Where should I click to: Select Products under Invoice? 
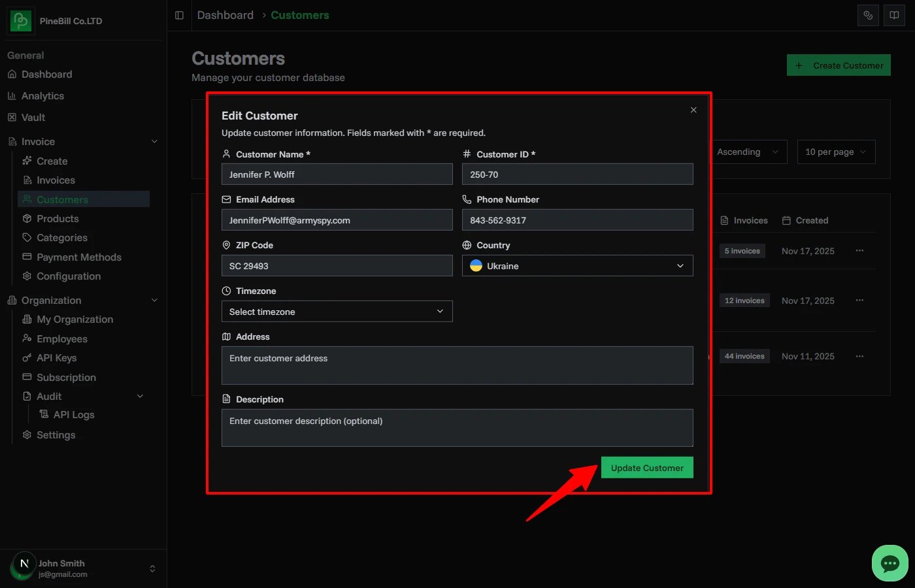click(x=57, y=218)
